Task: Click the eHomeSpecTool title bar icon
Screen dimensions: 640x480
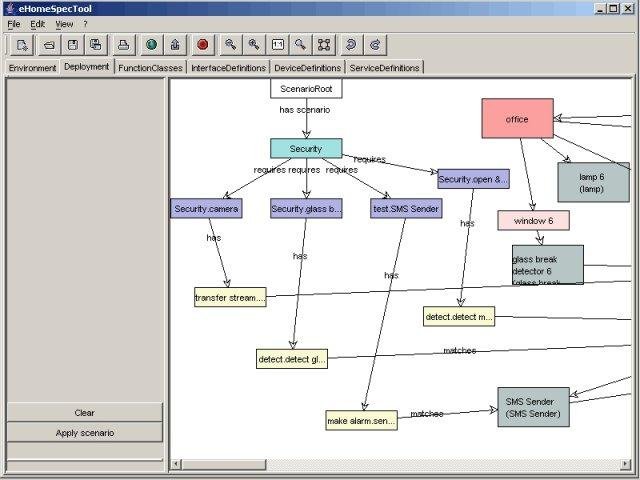Action: tap(11, 9)
